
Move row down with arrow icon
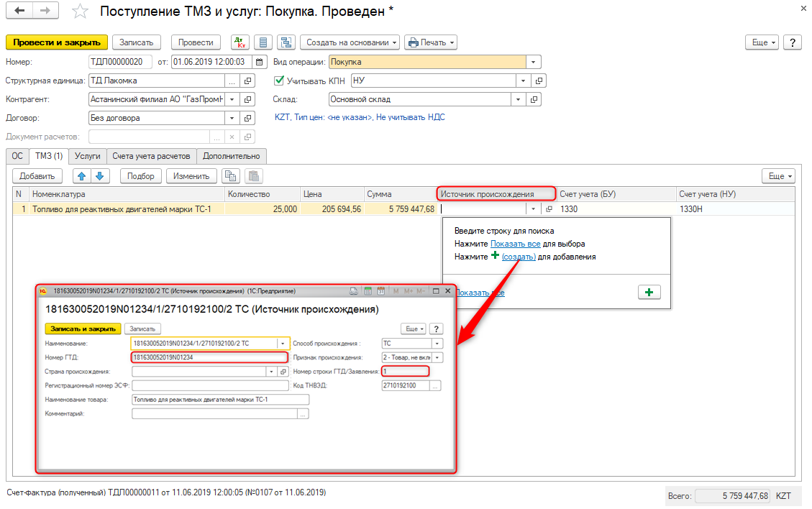[99, 175]
